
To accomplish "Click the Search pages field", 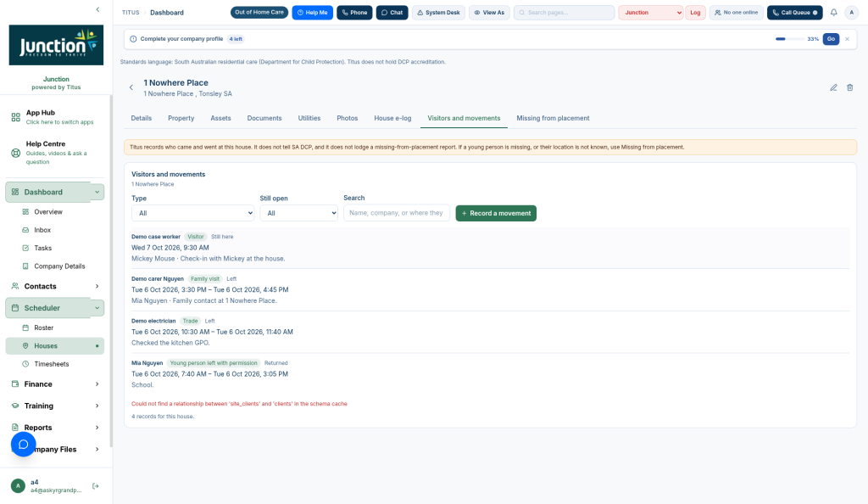I will (x=564, y=12).
